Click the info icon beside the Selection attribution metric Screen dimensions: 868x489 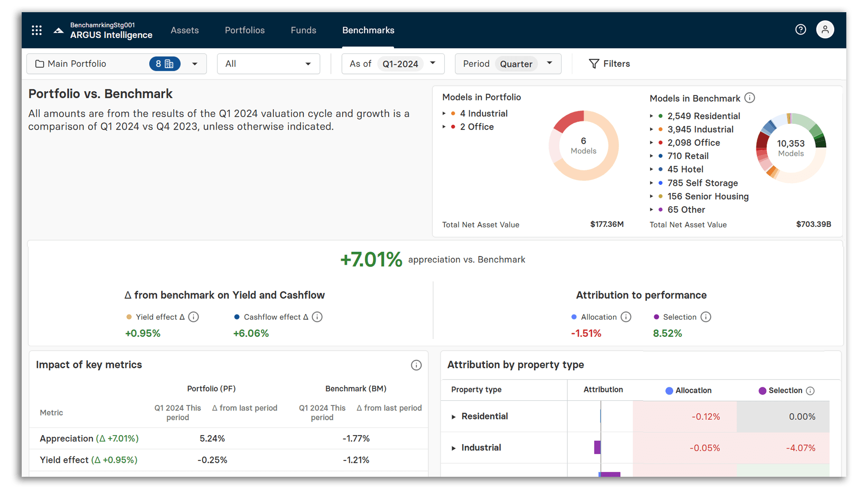706,317
